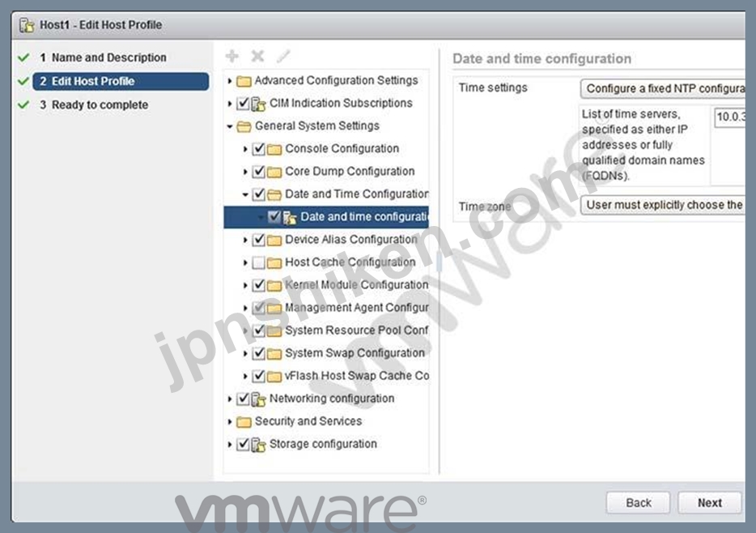Click the Management Agent Configuration folder icon
Viewport: 756px width, 533px height.
click(x=274, y=309)
